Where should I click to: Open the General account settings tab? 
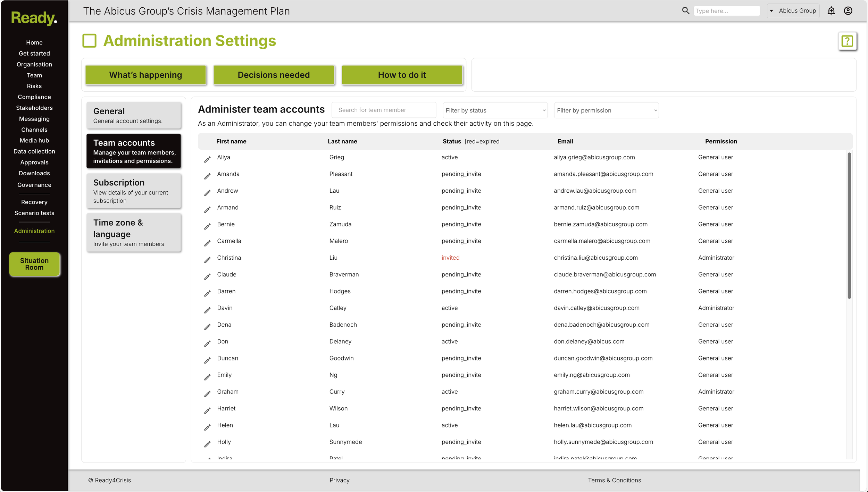(x=134, y=115)
